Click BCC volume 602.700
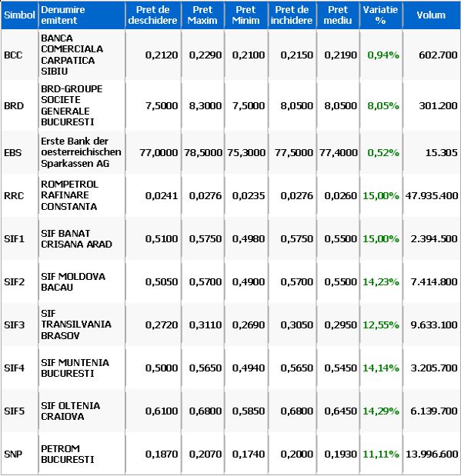The width and height of the screenshot is (461, 476). (x=438, y=55)
